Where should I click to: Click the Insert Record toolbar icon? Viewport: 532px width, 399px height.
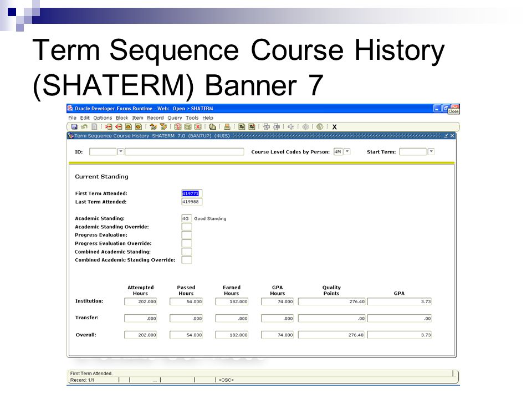pyautogui.click(x=109, y=127)
